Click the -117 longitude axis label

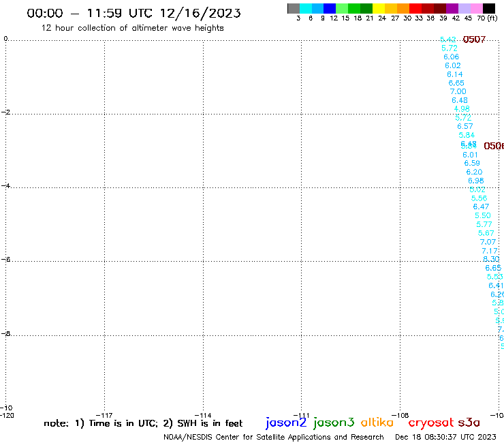(x=104, y=415)
